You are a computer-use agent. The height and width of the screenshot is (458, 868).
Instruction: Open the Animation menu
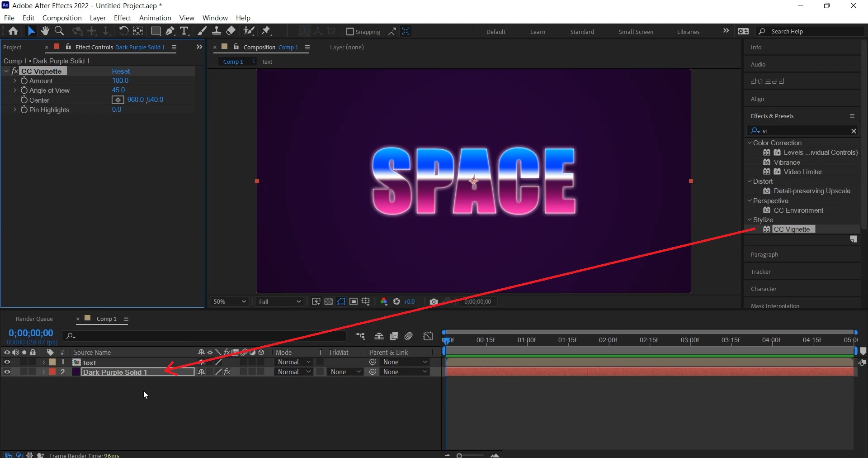155,18
